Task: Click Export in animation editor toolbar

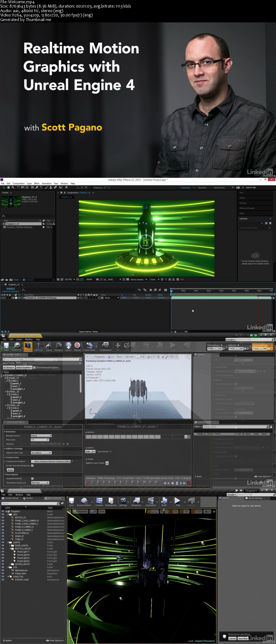Action: point(69,346)
